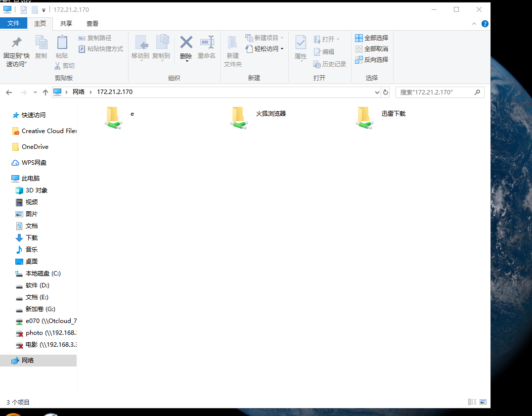Select Music (音乐) in the sidebar
Viewport: 532px width, 416px height.
(x=27, y=250)
